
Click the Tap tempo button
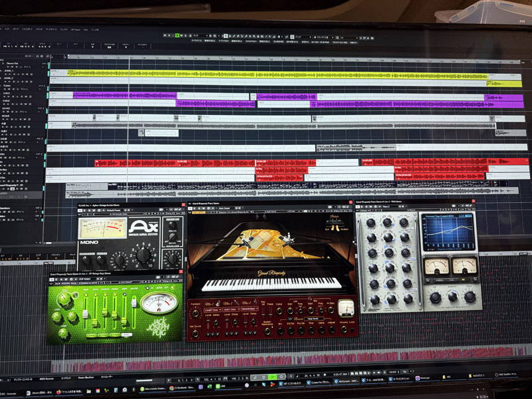405,372
